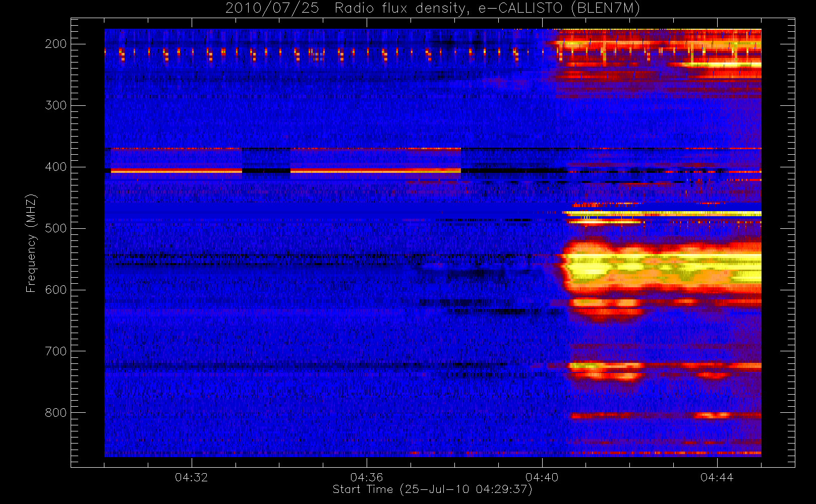Viewport: 816px width, 504px height.
Task: Click the 300 frequency tick label
Action: (x=56, y=105)
